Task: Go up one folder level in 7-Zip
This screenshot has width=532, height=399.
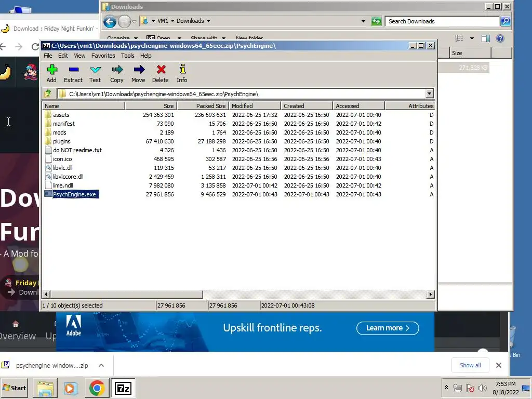Action: click(x=48, y=94)
